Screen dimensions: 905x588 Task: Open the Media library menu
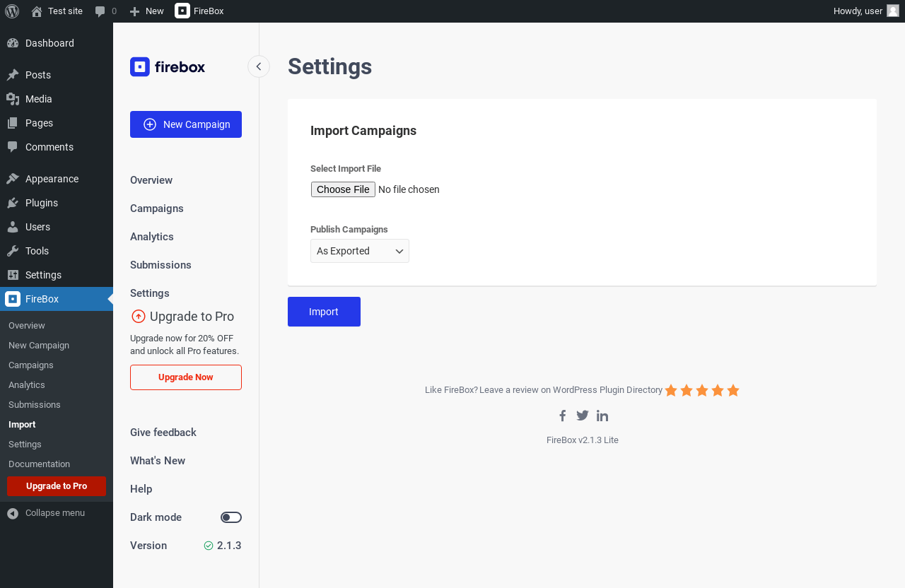tap(57, 99)
